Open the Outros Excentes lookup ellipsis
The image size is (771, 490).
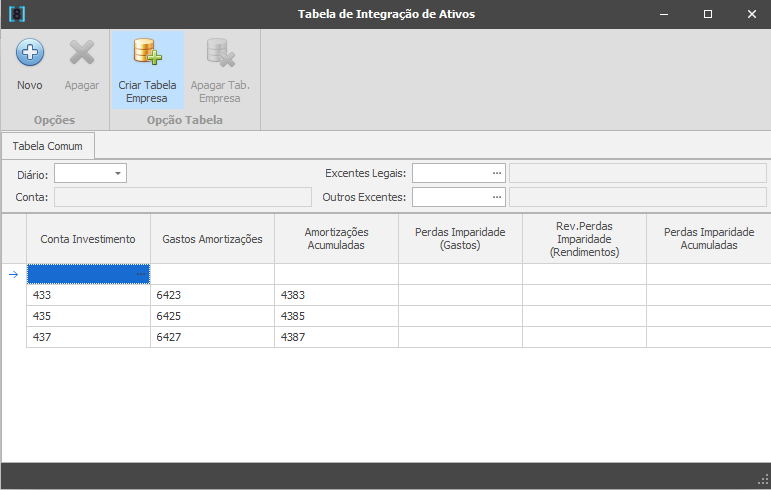pyautogui.click(x=496, y=197)
